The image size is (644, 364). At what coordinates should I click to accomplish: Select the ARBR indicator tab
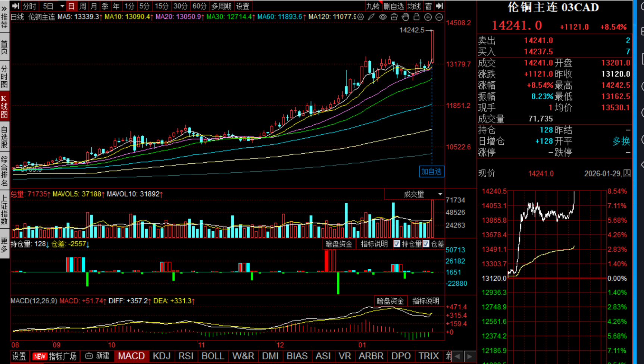coord(371,356)
